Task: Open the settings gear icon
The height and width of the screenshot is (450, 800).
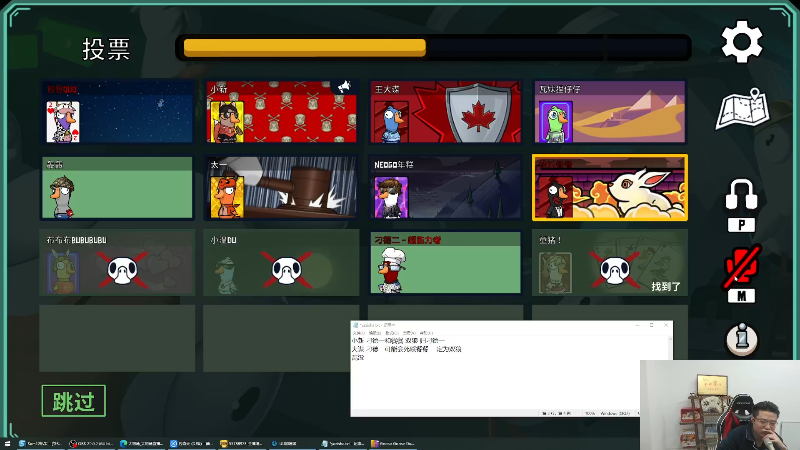Action: coord(742,42)
